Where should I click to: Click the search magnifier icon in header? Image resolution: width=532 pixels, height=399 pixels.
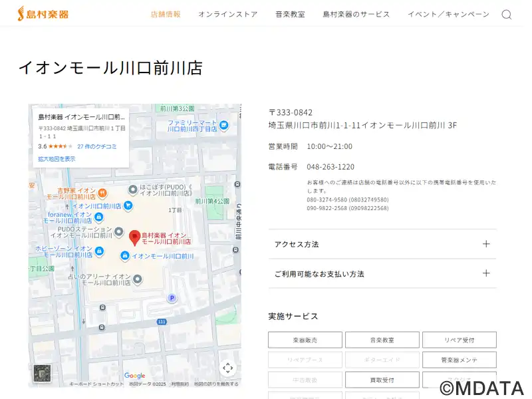tap(506, 15)
